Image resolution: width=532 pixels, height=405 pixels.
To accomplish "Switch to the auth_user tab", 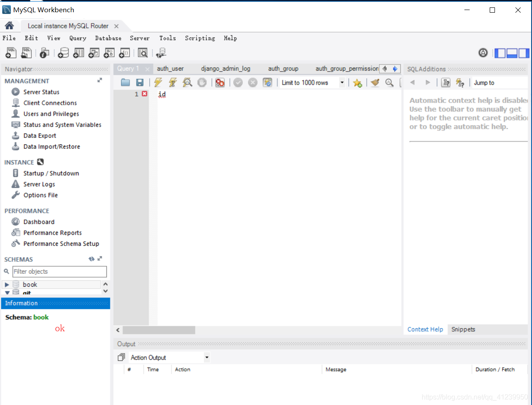I will pos(171,69).
